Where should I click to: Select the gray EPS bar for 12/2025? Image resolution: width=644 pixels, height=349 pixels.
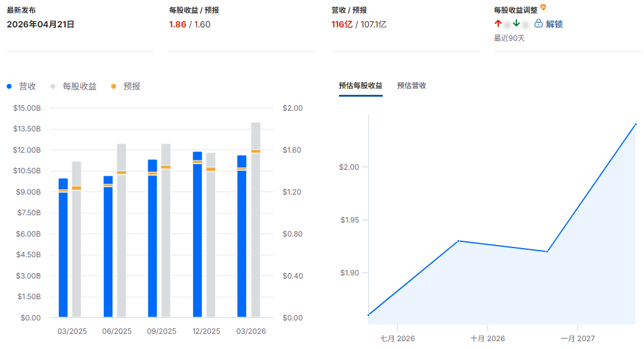tap(211, 235)
